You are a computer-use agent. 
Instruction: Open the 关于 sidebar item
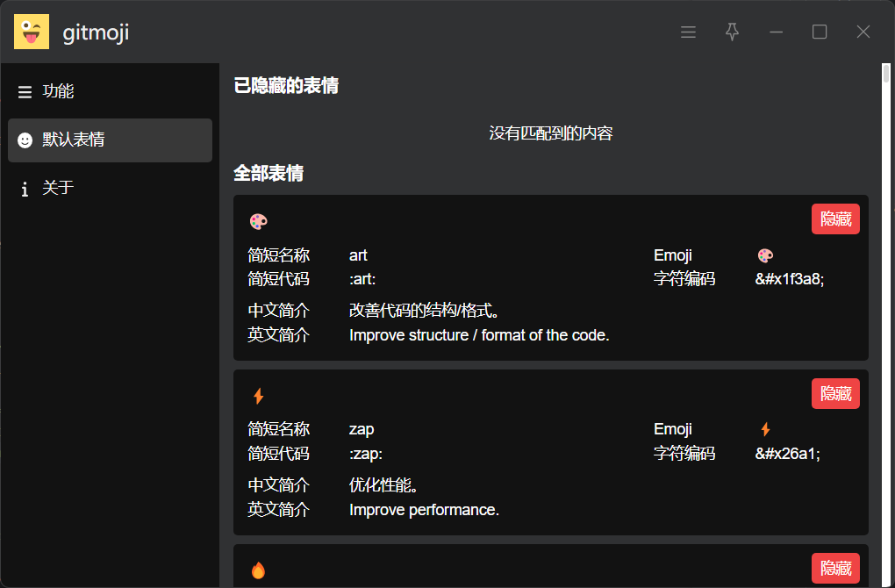pyautogui.click(x=111, y=188)
